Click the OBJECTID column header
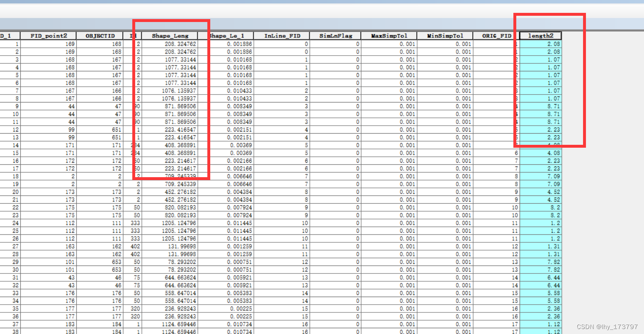The width and height of the screenshot is (644, 334). [x=100, y=36]
